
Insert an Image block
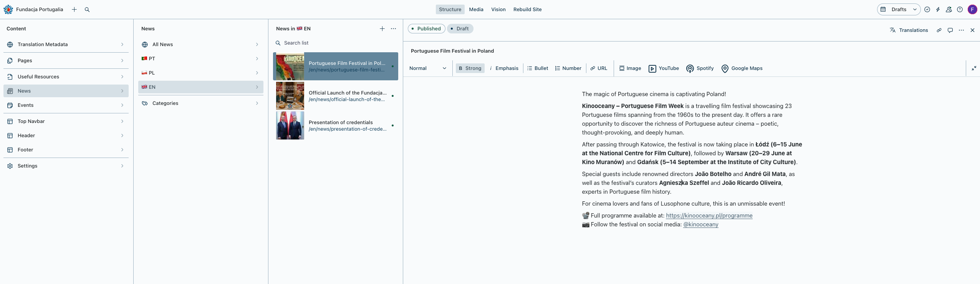pyautogui.click(x=630, y=68)
